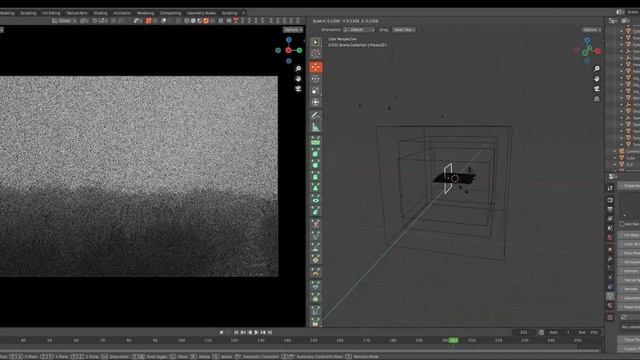Click the current frame number field
640x360 pixels.
click(524, 332)
